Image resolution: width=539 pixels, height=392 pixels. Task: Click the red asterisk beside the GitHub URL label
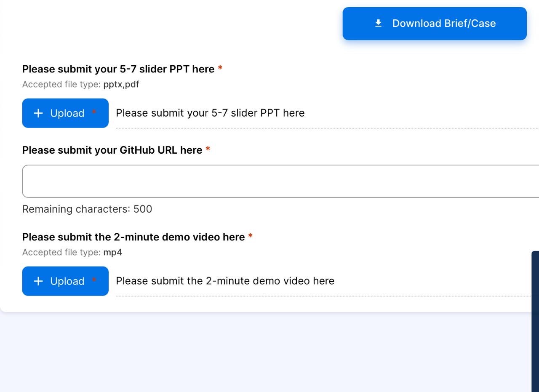(208, 150)
